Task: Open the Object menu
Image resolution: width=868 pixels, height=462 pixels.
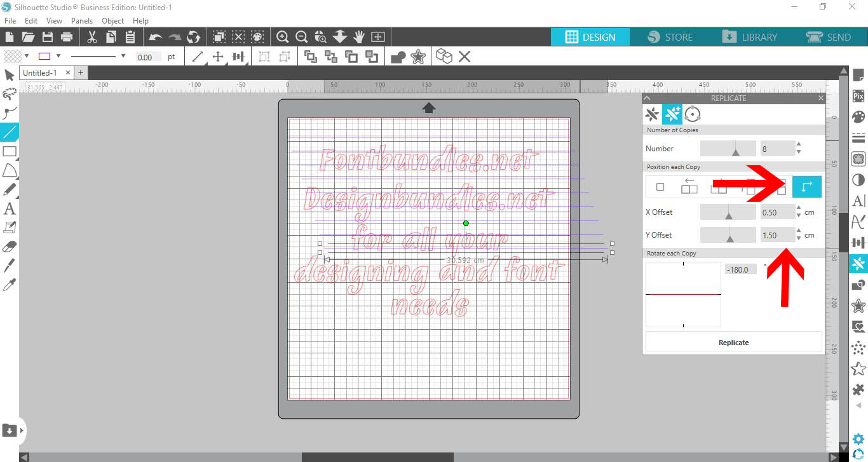Action: pos(112,21)
